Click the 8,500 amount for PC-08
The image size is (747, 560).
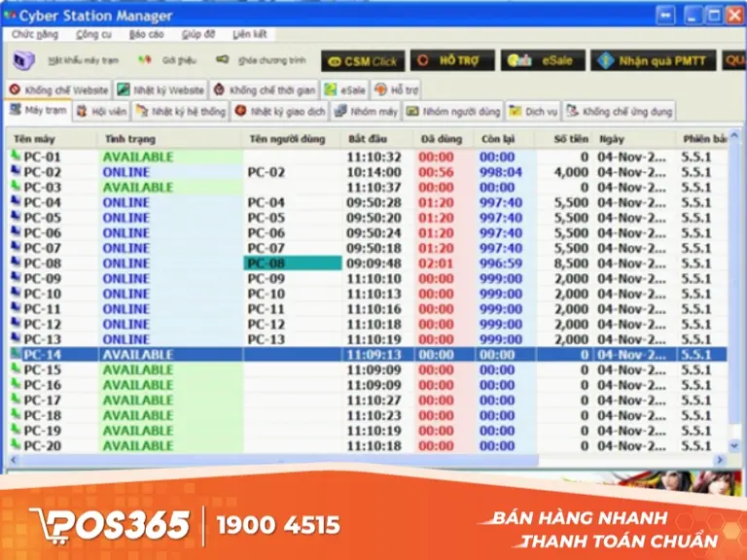pos(571,263)
